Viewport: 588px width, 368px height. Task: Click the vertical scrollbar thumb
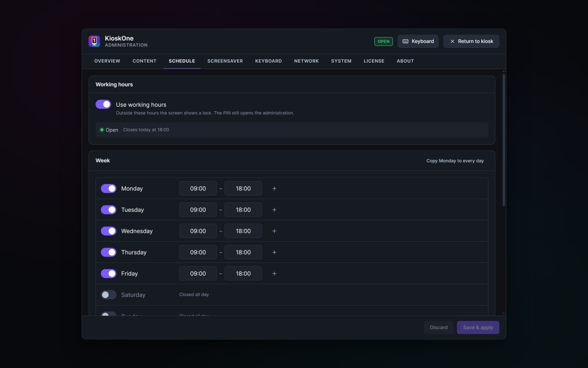(x=504, y=140)
